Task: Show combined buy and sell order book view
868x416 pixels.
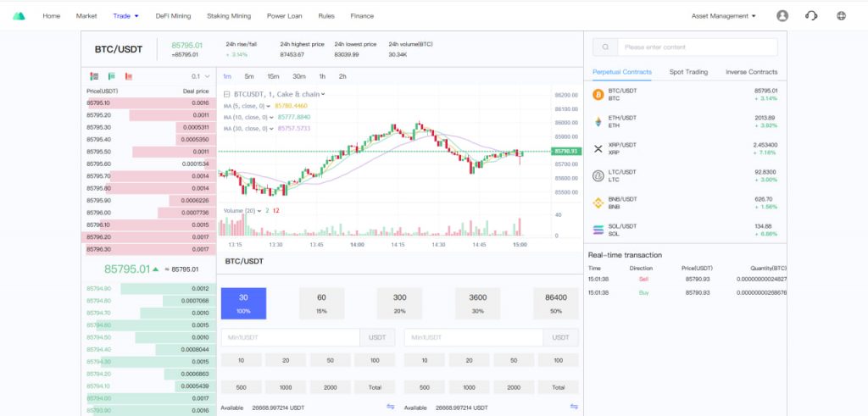Action: (x=92, y=76)
